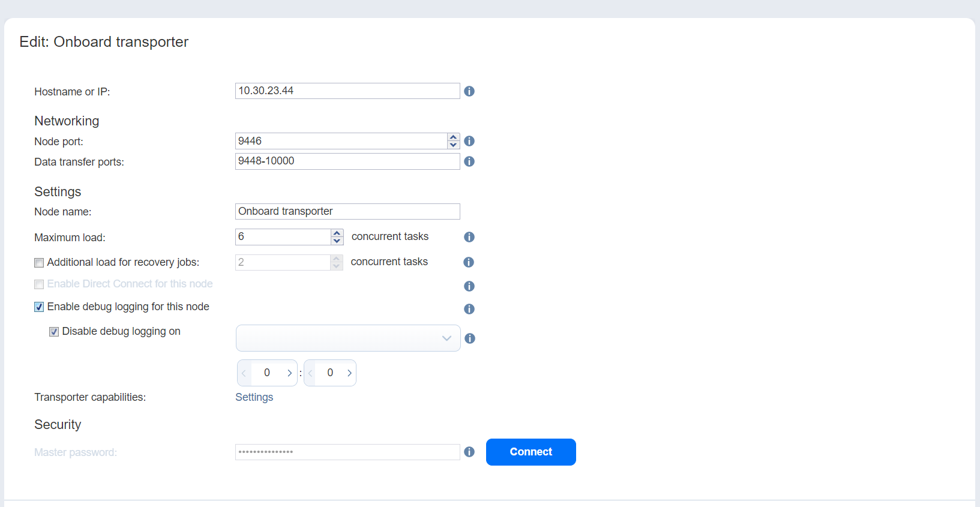Click info icon next to Hostname or IP

click(x=469, y=91)
